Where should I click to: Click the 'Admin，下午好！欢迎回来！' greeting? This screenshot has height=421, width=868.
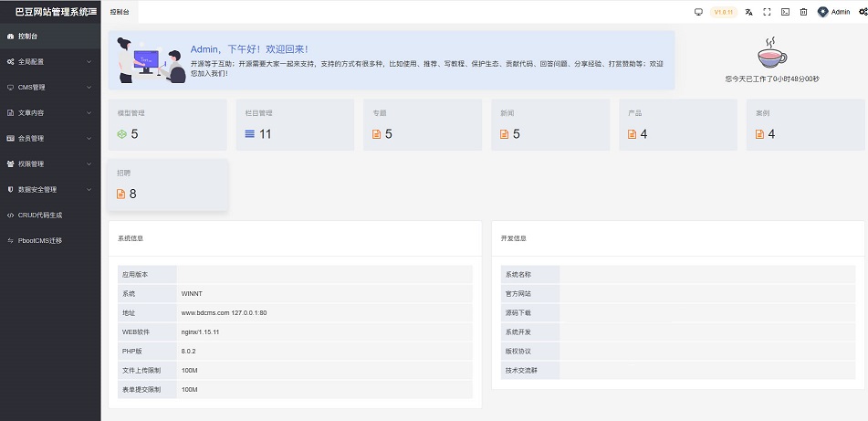click(249, 49)
